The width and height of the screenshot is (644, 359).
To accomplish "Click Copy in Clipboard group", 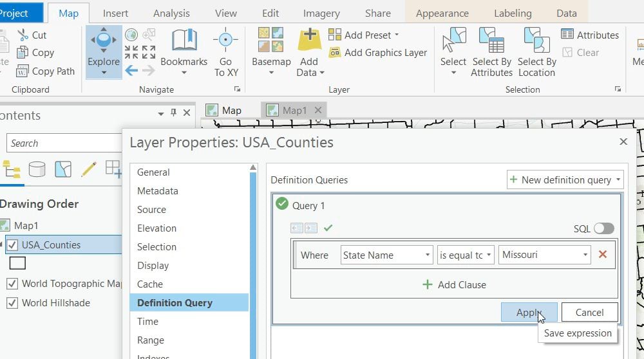I will point(35,53).
